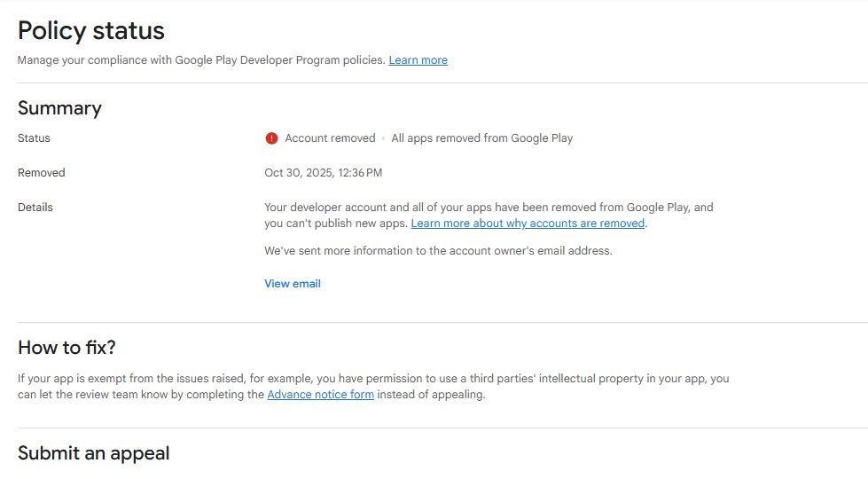Open why accounts are removed link
Viewport: 868px width, 479px height.
[x=528, y=224]
